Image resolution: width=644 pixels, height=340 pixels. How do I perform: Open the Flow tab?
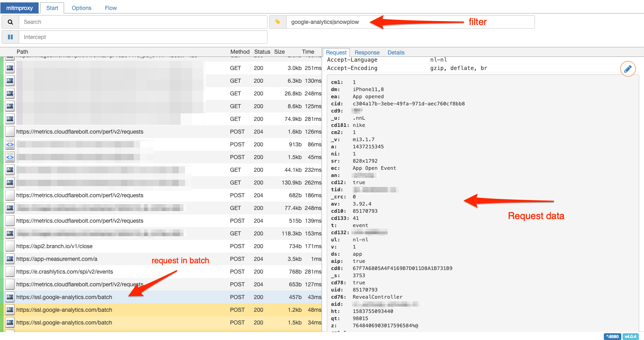pos(111,8)
